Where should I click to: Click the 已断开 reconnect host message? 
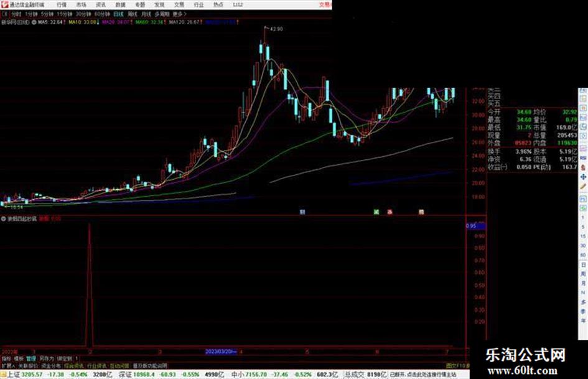click(x=424, y=375)
